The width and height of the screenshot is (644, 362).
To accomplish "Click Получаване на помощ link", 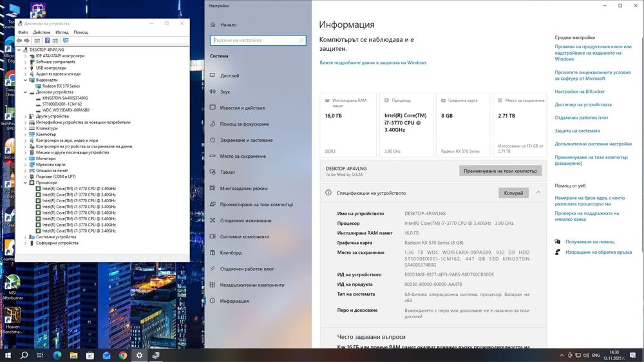I will tap(590, 242).
